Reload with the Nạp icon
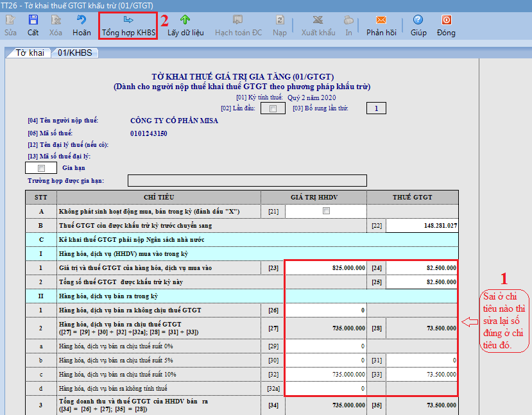 point(280,20)
